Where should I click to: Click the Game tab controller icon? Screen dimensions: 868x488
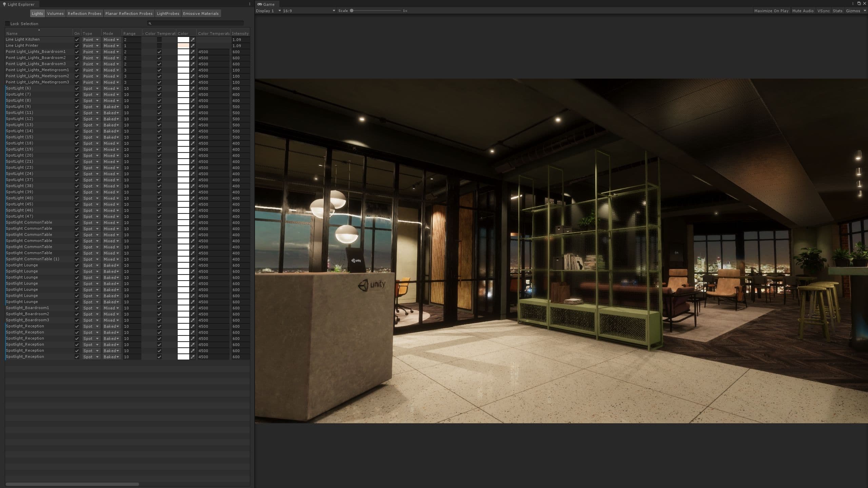point(259,4)
